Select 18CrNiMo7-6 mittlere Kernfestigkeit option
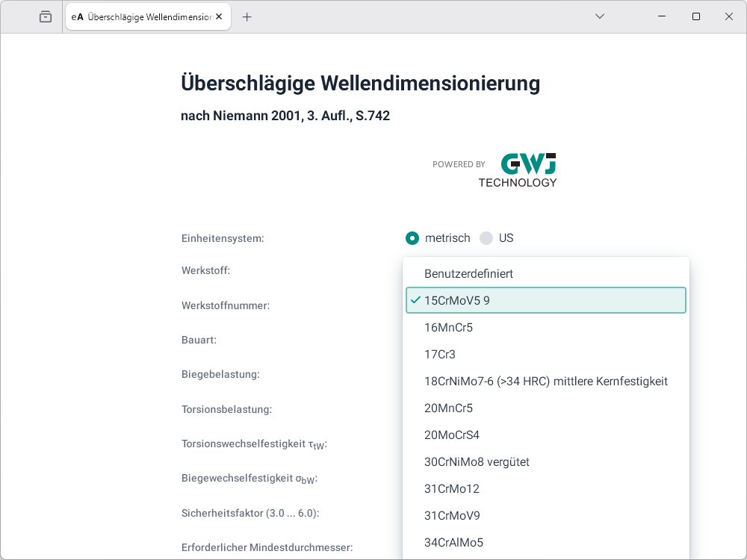This screenshot has width=747, height=560. (x=545, y=382)
